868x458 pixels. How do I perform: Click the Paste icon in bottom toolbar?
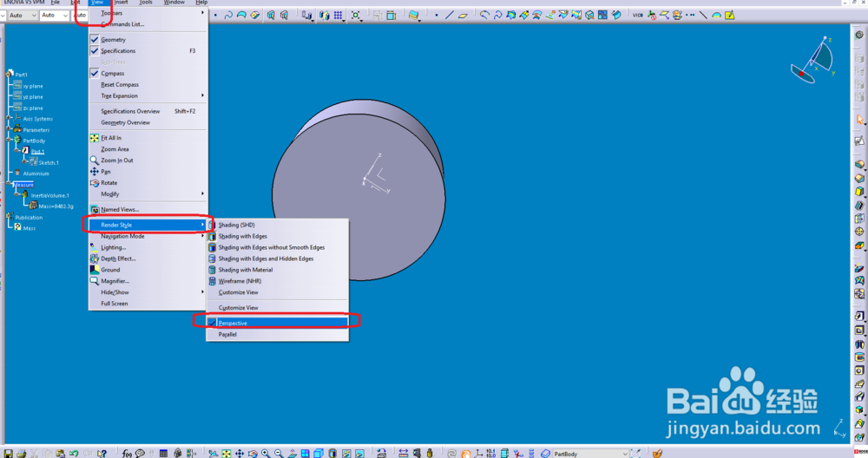coord(61,454)
